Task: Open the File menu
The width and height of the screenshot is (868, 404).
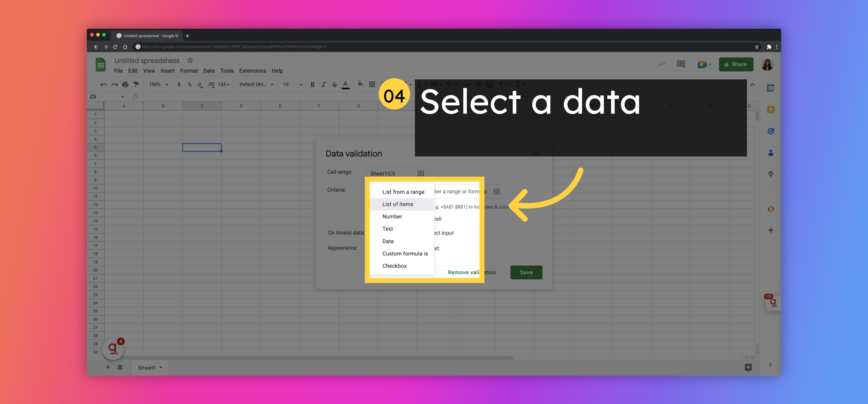Action: click(x=118, y=71)
